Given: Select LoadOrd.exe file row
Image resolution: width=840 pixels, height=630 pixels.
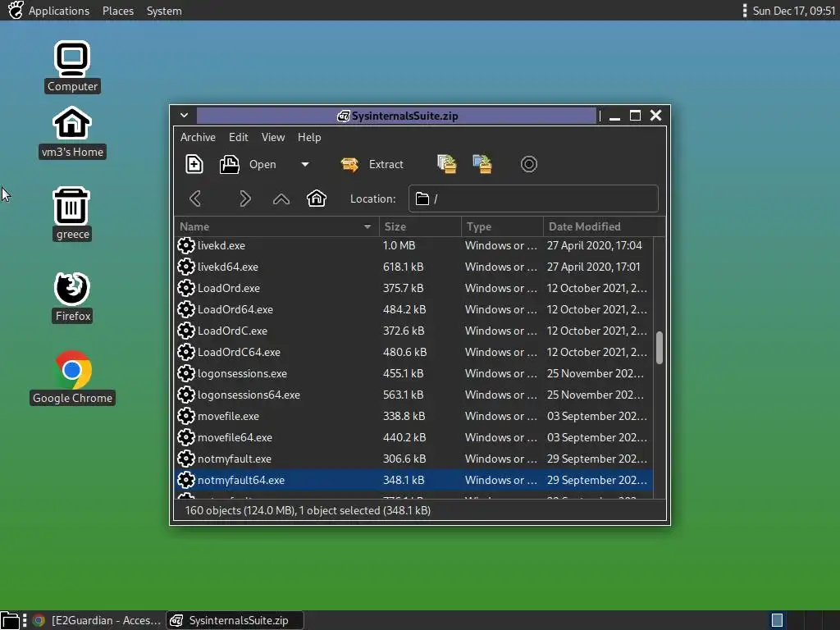Looking at the screenshot, I should pos(413,288).
